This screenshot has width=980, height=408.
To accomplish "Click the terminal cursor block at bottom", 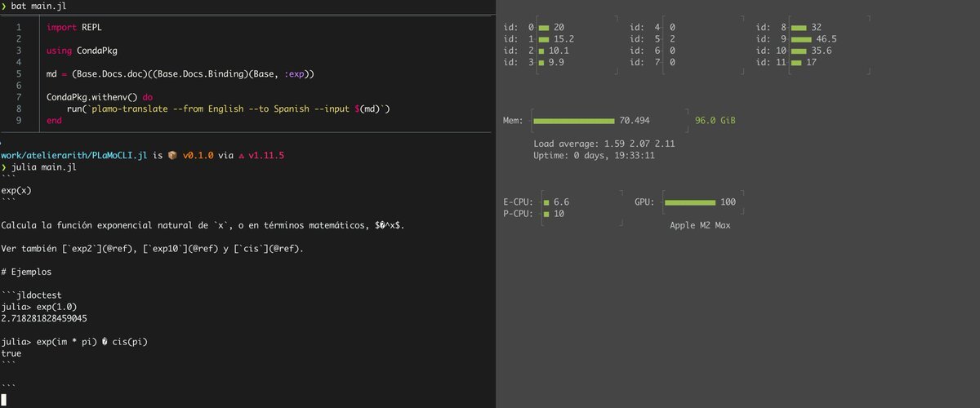I will [x=3, y=400].
